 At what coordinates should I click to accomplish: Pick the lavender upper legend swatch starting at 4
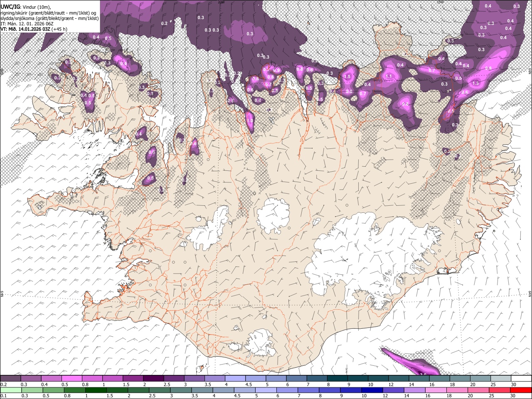click(x=235, y=379)
